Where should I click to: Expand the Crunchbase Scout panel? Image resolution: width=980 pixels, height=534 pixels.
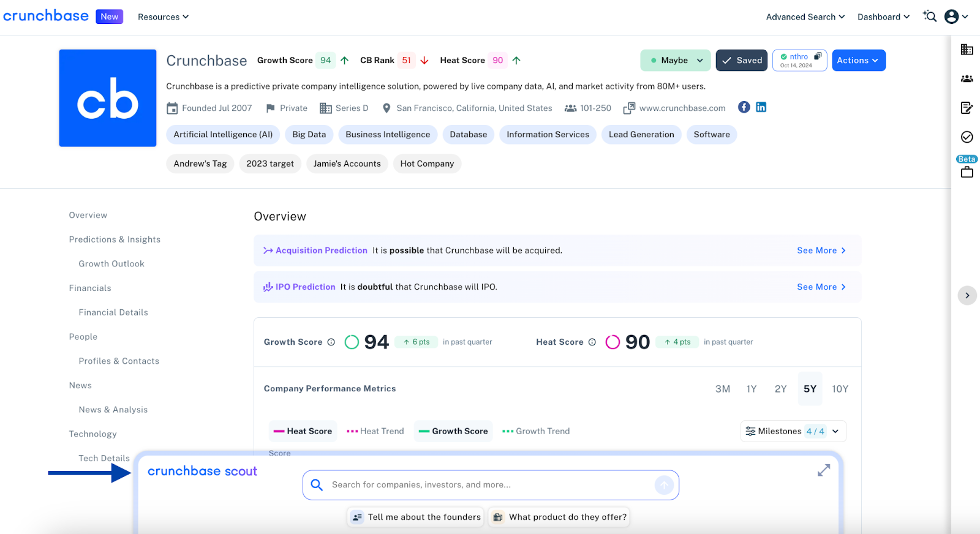click(x=824, y=470)
